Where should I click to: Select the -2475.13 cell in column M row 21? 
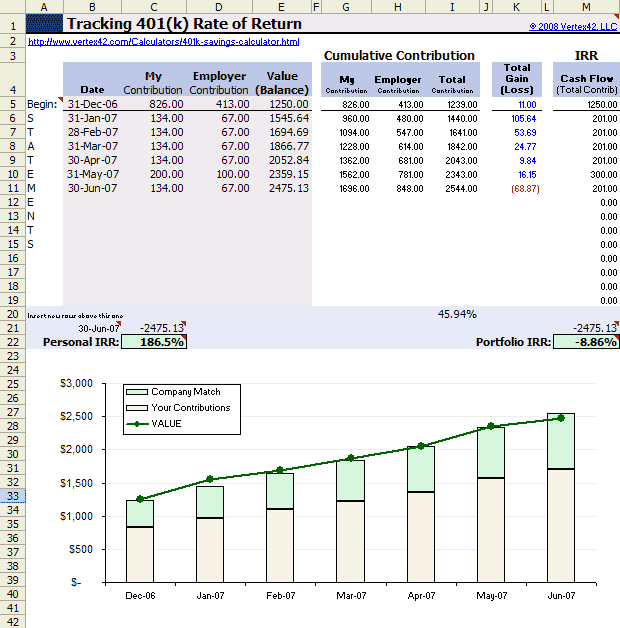coord(586,328)
